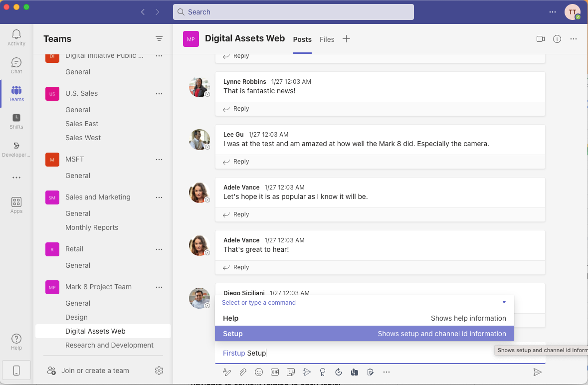The height and width of the screenshot is (385, 588).
Task: Open more options for Retail team
Action: point(159,249)
